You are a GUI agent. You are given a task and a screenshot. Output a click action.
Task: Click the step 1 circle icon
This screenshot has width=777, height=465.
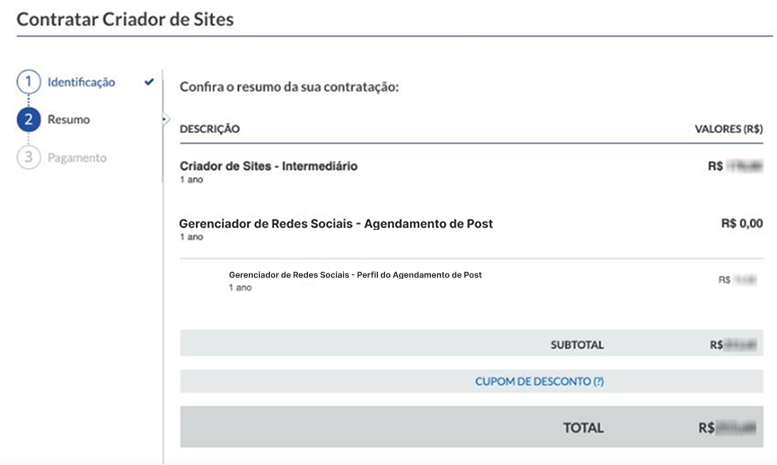point(28,82)
